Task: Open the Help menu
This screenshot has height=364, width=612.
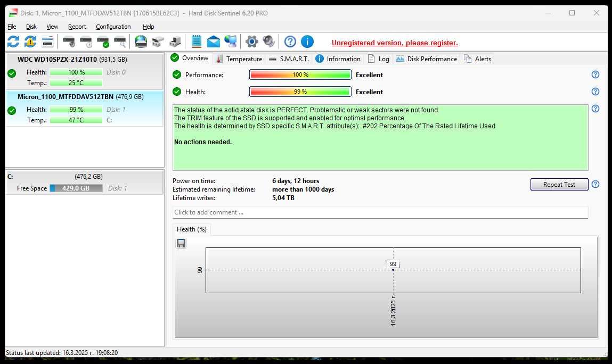Action: point(148,27)
